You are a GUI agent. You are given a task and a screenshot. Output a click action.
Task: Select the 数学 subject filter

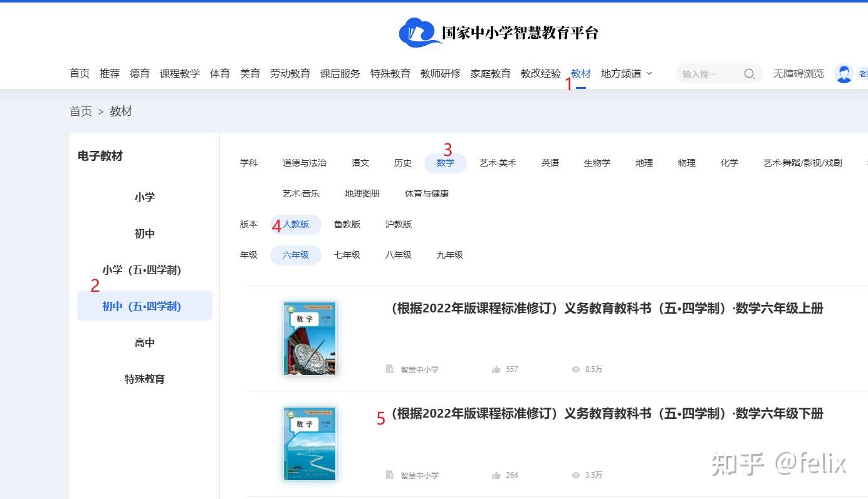446,163
